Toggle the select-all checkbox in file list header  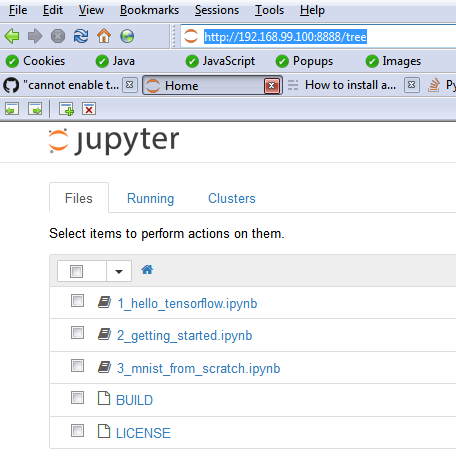point(76,271)
